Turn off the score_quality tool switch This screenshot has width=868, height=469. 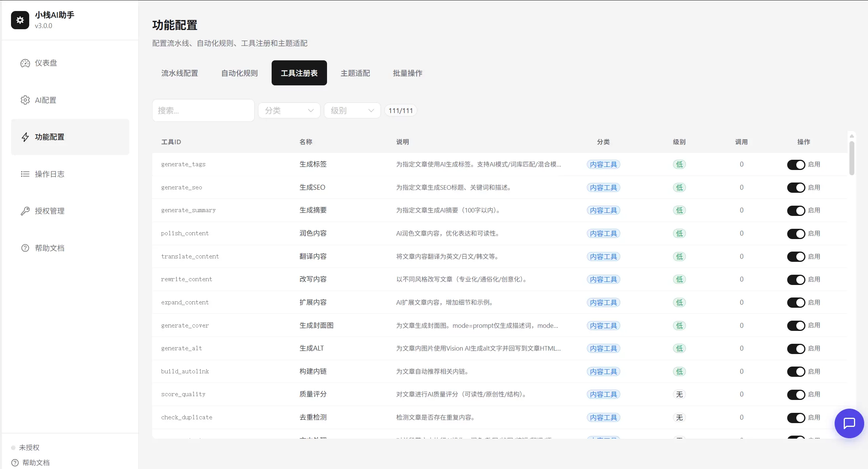(796, 395)
